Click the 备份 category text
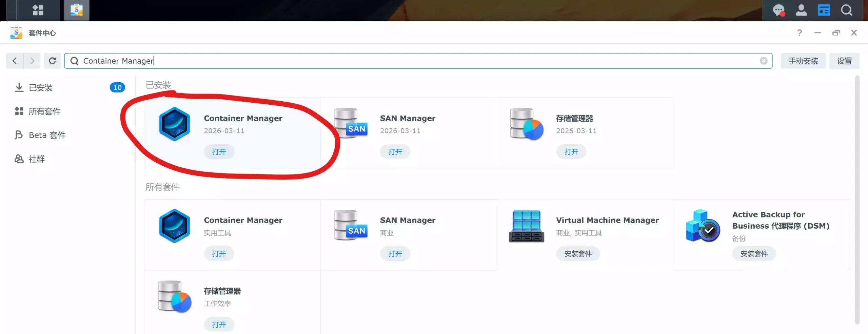The image size is (868, 334). pos(739,238)
